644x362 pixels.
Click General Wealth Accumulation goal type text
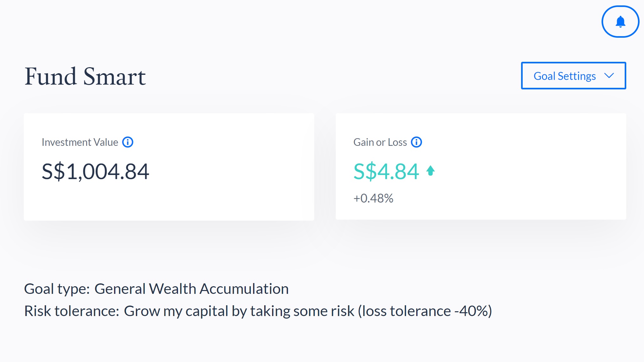point(191,289)
